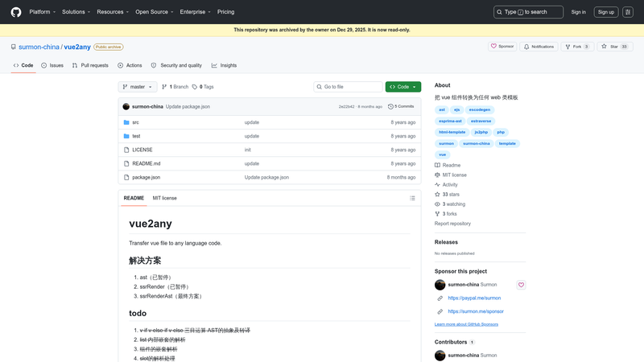Expand the Solutions menu
644x362 pixels.
coord(76,12)
